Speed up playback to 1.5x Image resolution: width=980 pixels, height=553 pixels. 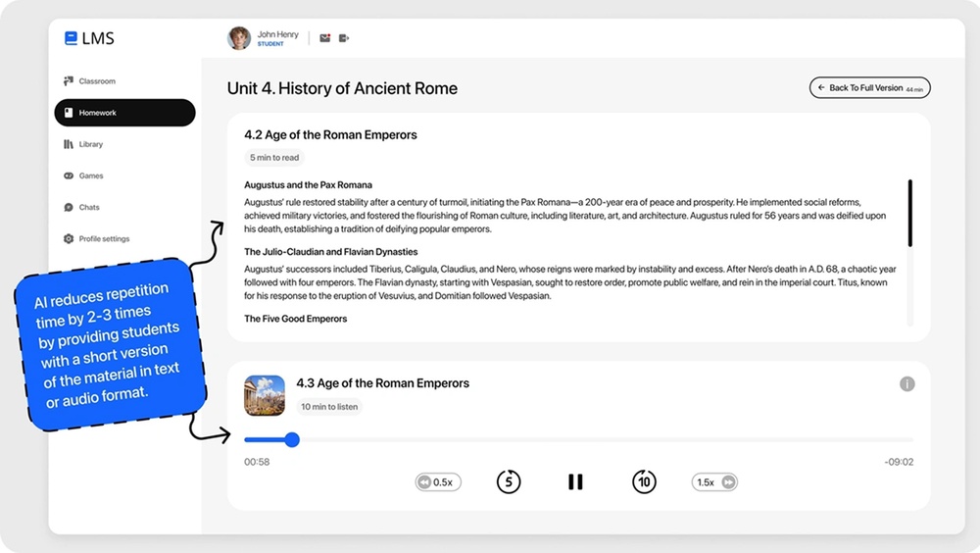tap(714, 482)
